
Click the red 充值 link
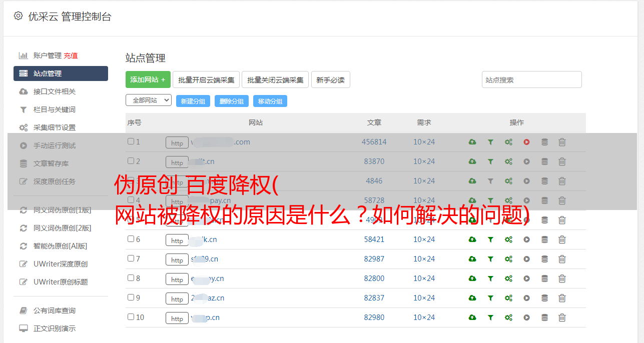coord(71,55)
